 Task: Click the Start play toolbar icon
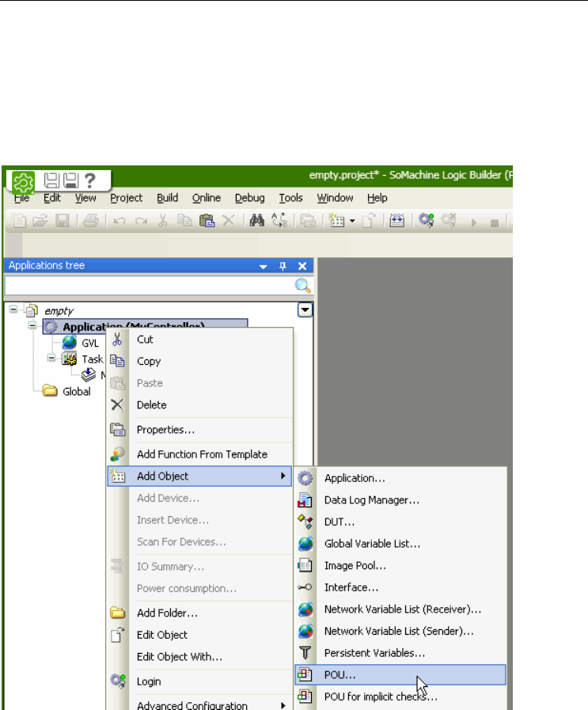tap(473, 222)
